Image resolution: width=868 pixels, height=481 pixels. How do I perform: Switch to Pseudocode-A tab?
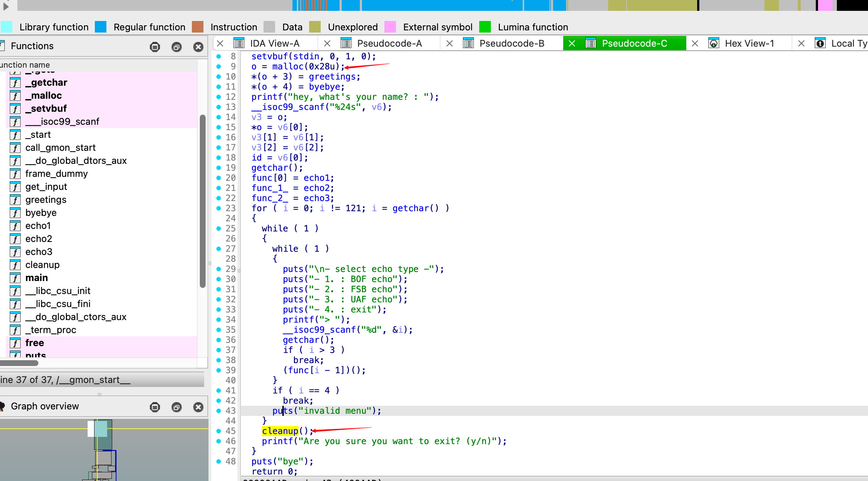coord(389,43)
